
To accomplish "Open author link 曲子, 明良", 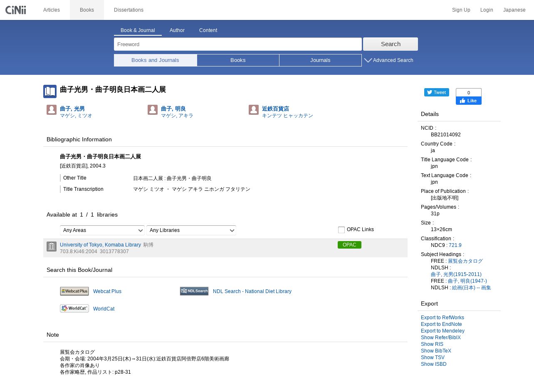I will (x=173, y=109).
